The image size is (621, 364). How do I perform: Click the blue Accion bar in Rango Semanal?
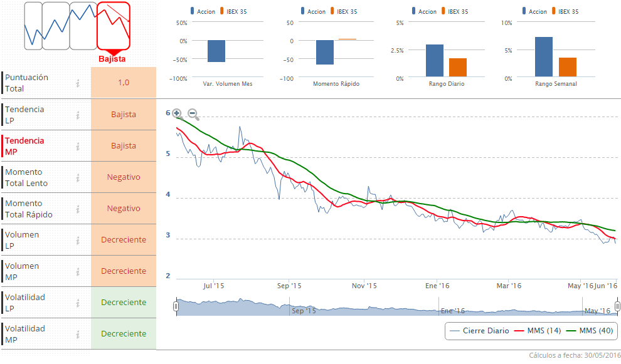pyautogui.click(x=544, y=57)
